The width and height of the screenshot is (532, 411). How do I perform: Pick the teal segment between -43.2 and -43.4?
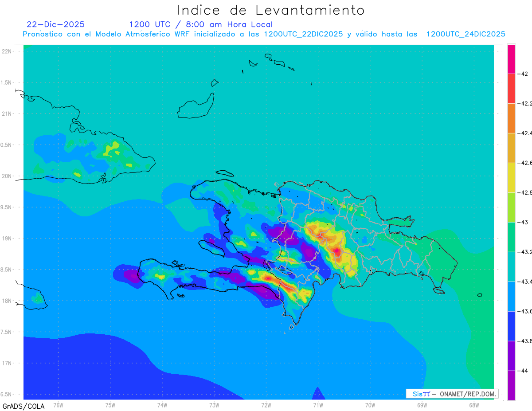tap(511, 266)
